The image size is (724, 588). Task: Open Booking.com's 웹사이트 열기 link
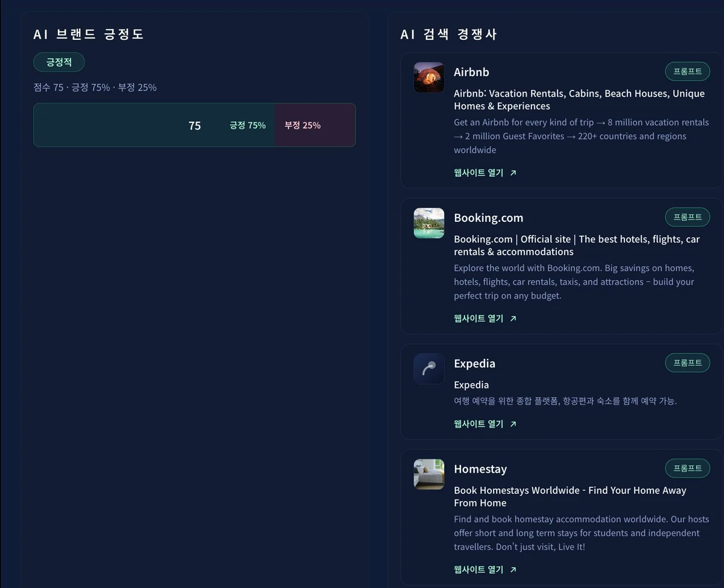(485, 318)
